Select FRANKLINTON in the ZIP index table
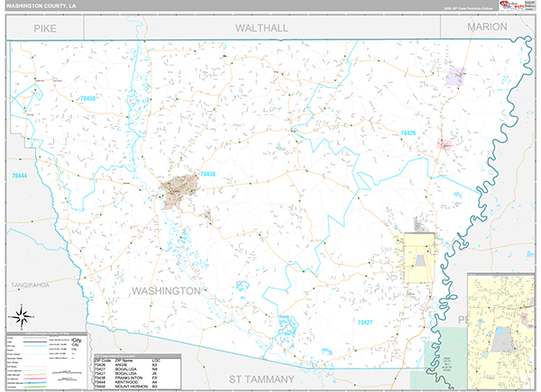The image size is (541, 392). click(129, 378)
